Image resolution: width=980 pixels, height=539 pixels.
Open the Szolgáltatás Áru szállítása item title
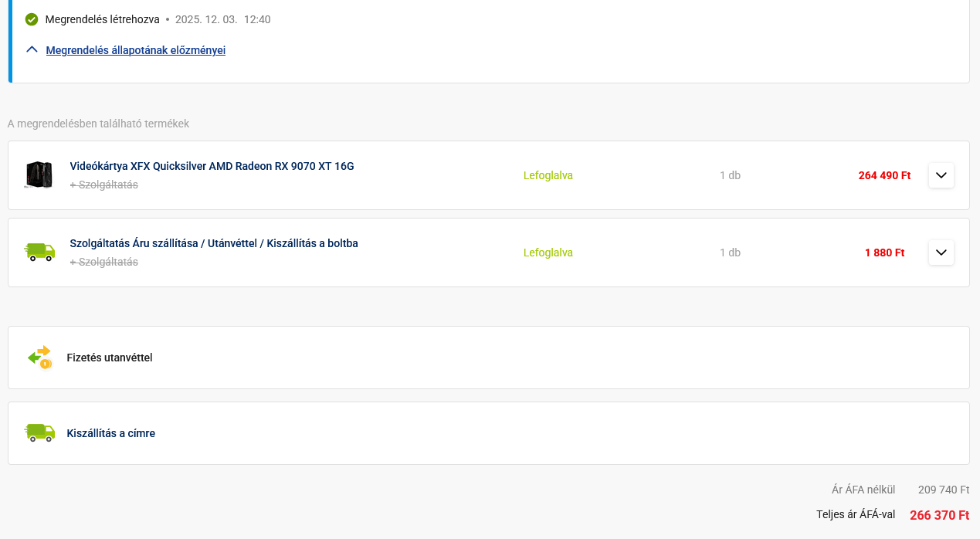click(214, 243)
